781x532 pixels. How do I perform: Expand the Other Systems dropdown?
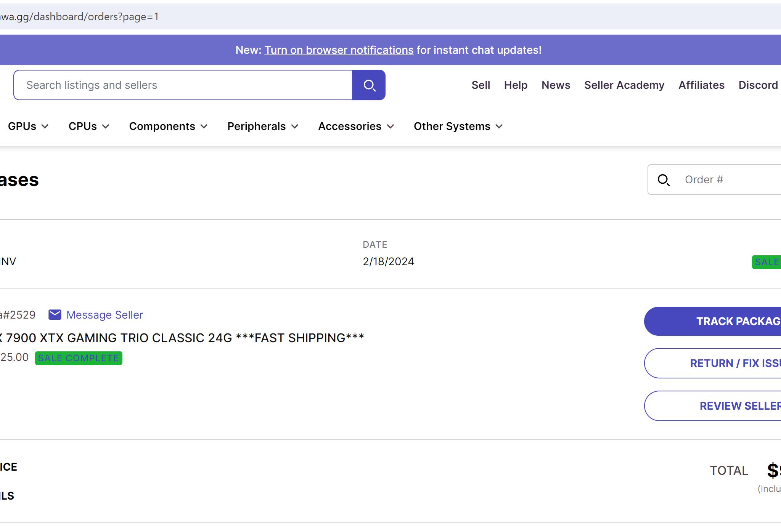458,127
